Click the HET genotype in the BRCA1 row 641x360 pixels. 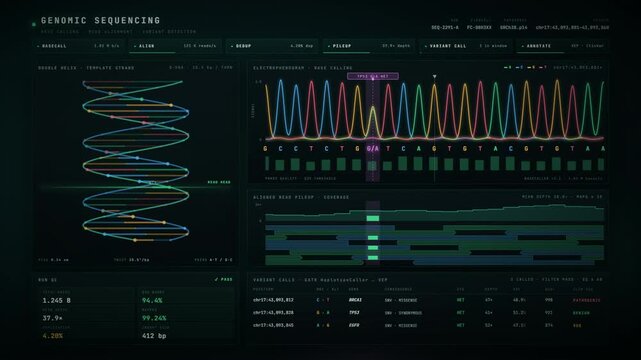click(x=461, y=300)
